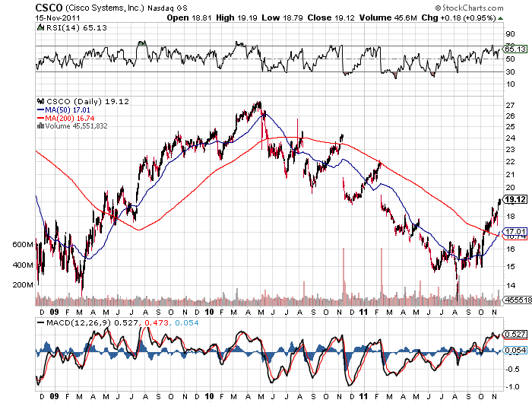Click the 'Open 18.81' value
This screenshot has height=403, width=532.
(189, 17)
